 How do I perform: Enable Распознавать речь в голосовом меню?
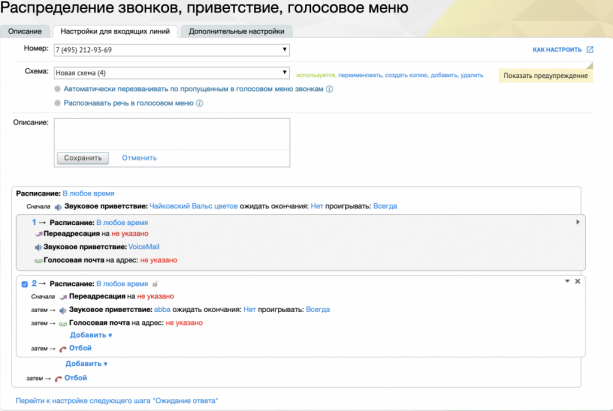pos(57,103)
